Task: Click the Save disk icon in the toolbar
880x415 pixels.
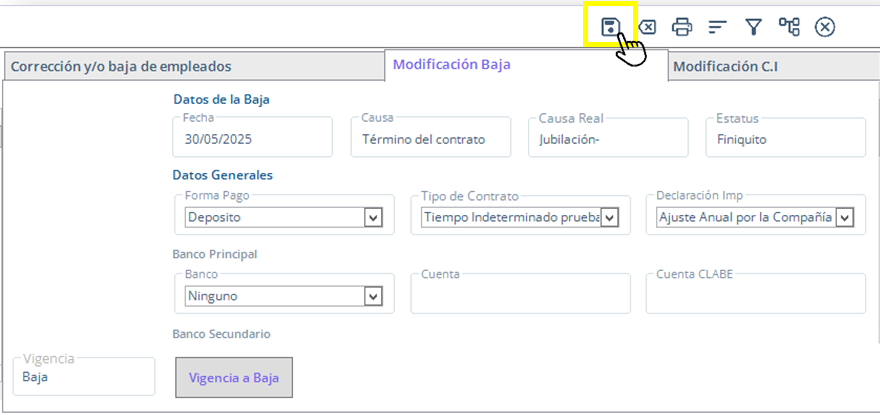Action: 609,26
